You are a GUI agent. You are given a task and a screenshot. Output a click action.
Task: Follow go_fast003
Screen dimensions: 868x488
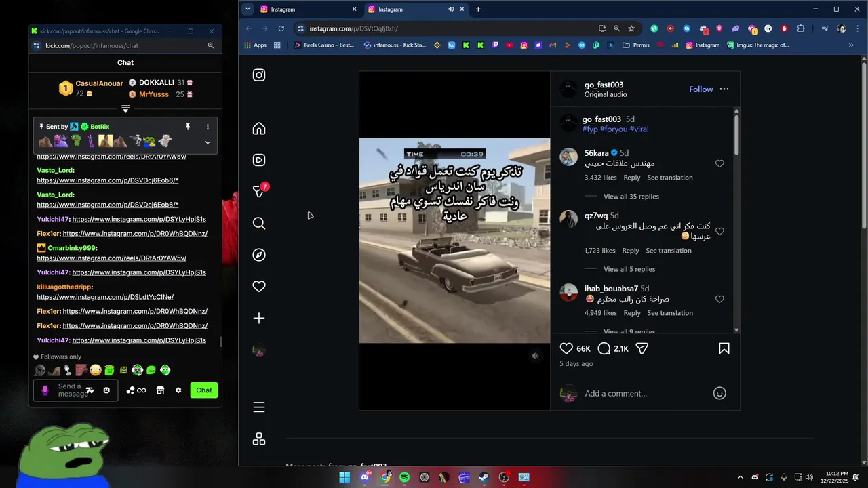click(x=701, y=89)
